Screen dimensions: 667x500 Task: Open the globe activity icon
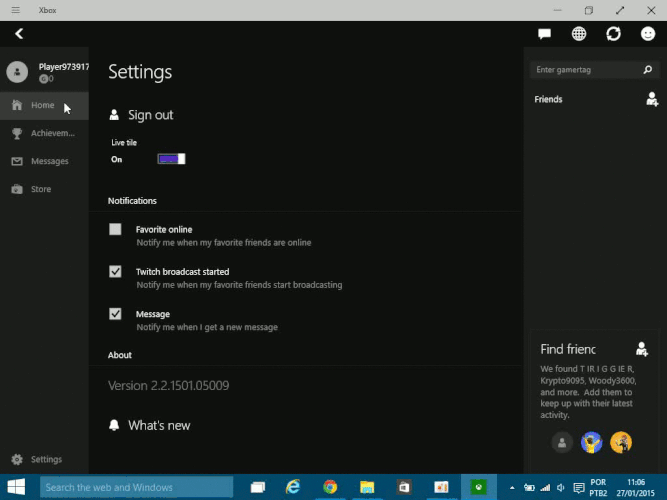pos(579,34)
